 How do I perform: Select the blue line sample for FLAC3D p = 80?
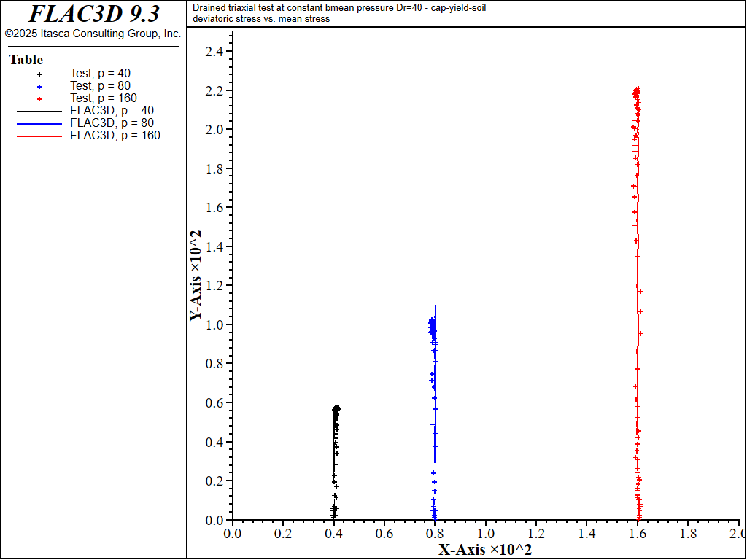tap(39, 123)
